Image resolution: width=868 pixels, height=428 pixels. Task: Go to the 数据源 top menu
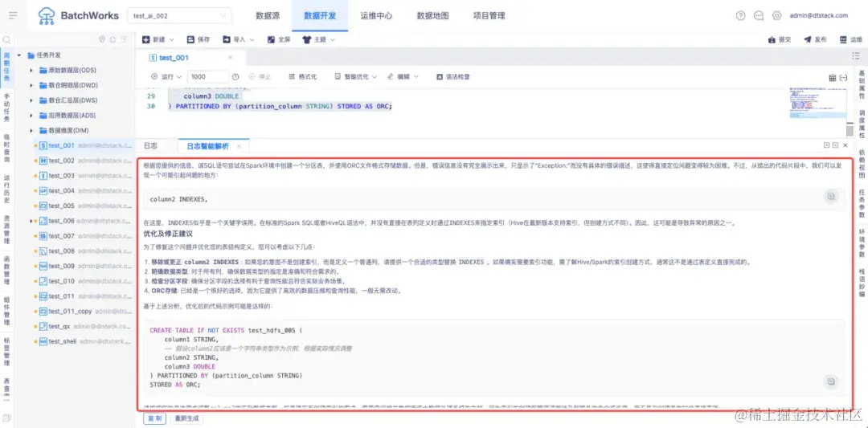[268, 16]
